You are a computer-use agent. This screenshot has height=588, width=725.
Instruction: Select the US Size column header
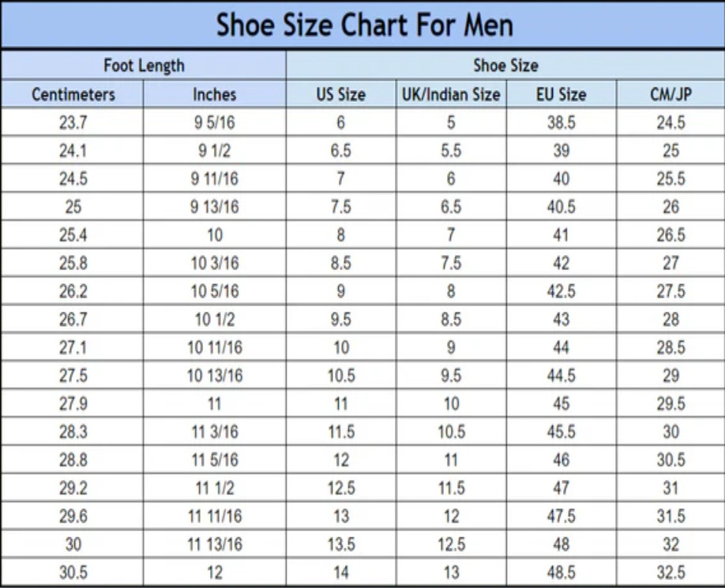click(x=340, y=95)
